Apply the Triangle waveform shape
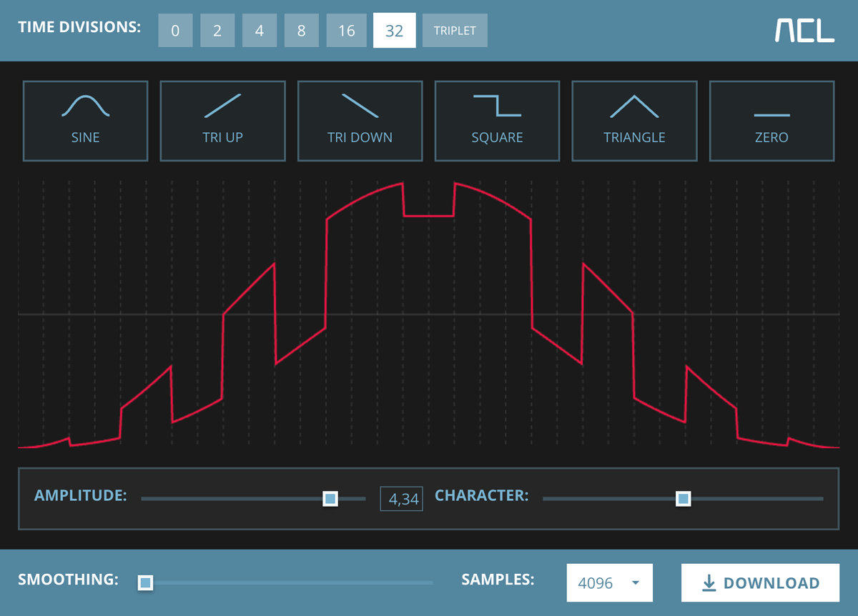 click(x=634, y=120)
